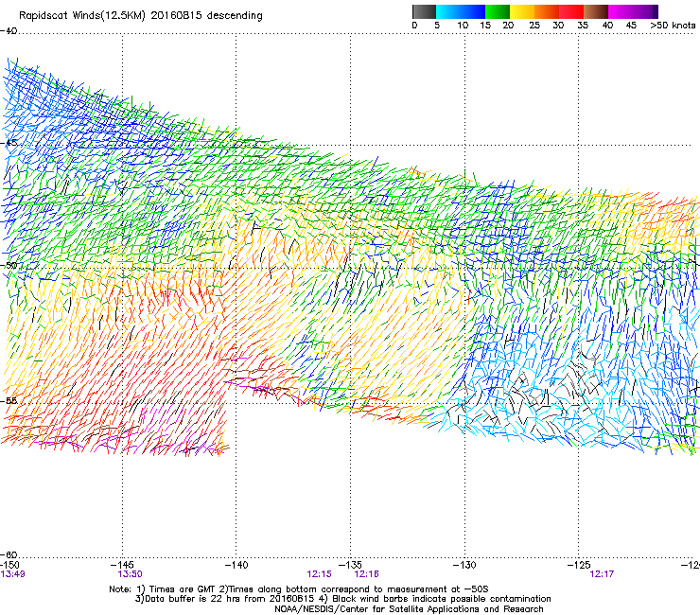Click the 'Black wind barbs indicate possible contamination' note
Image resolution: width=700 pixels, height=615 pixels.
click(441, 599)
